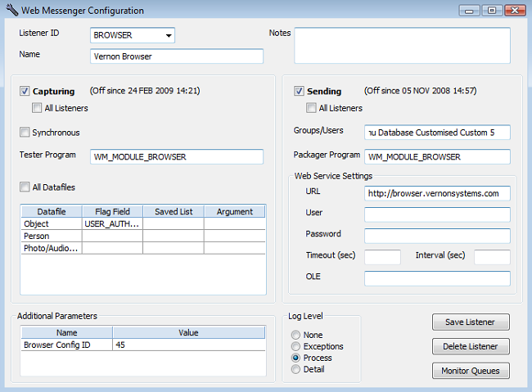This screenshot has width=532, height=392.
Task: Click the User input field
Action: click(x=437, y=214)
